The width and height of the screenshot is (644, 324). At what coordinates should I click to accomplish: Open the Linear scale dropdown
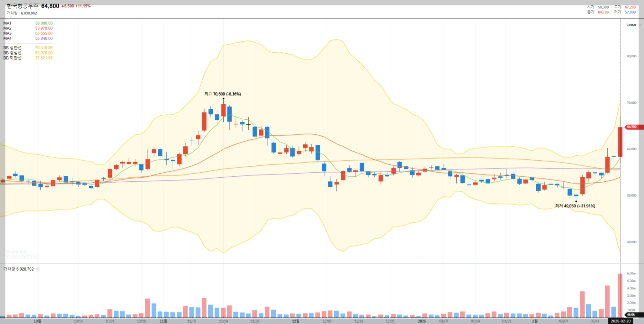point(634,25)
